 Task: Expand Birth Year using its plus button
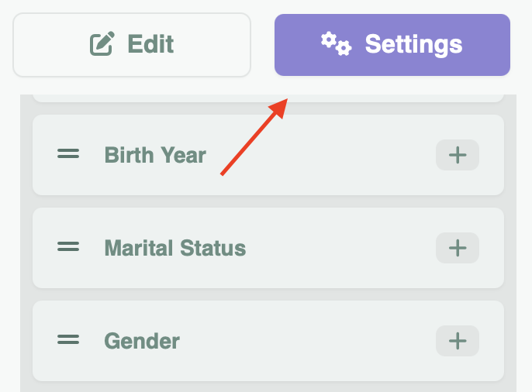click(x=458, y=155)
